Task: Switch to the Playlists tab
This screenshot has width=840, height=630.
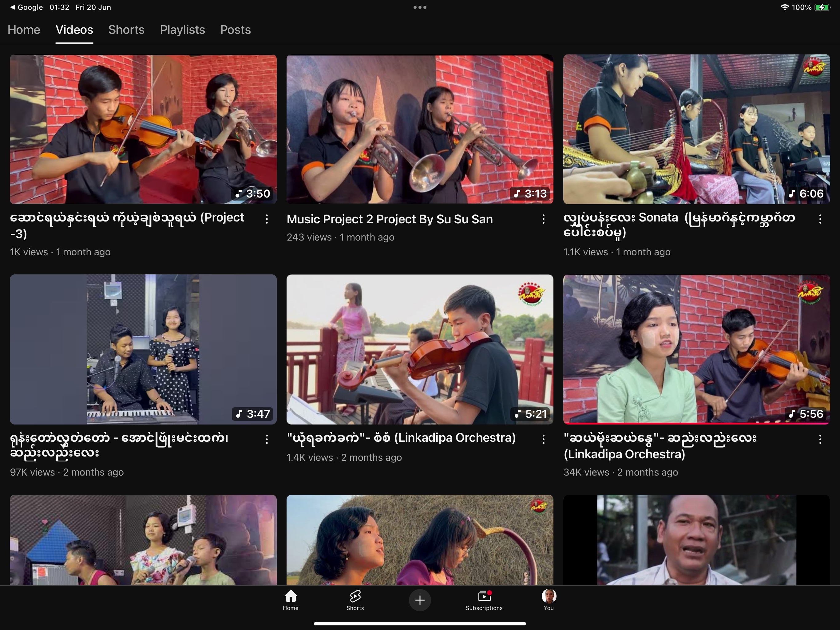Action: pos(182,30)
